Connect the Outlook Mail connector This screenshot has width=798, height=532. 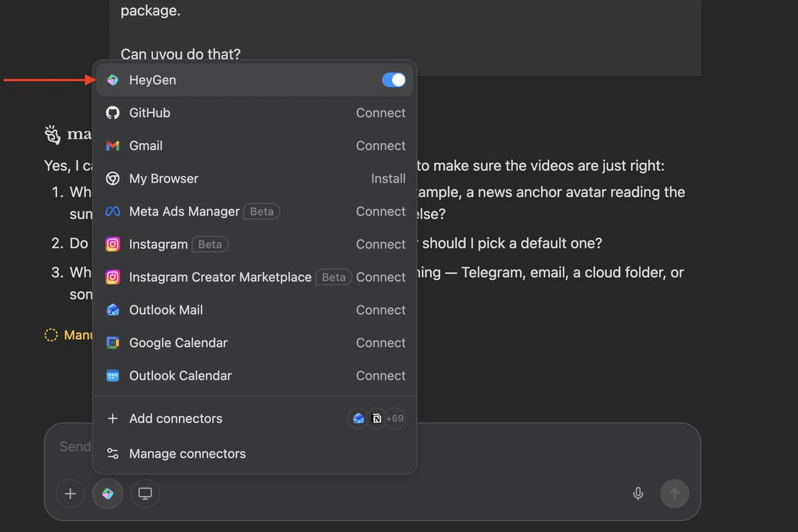click(381, 310)
